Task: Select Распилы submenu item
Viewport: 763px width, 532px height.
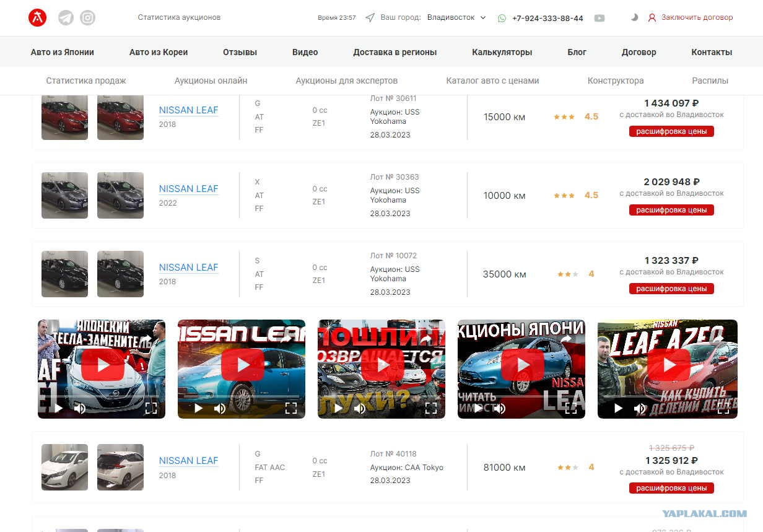Action: click(x=710, y=81)
